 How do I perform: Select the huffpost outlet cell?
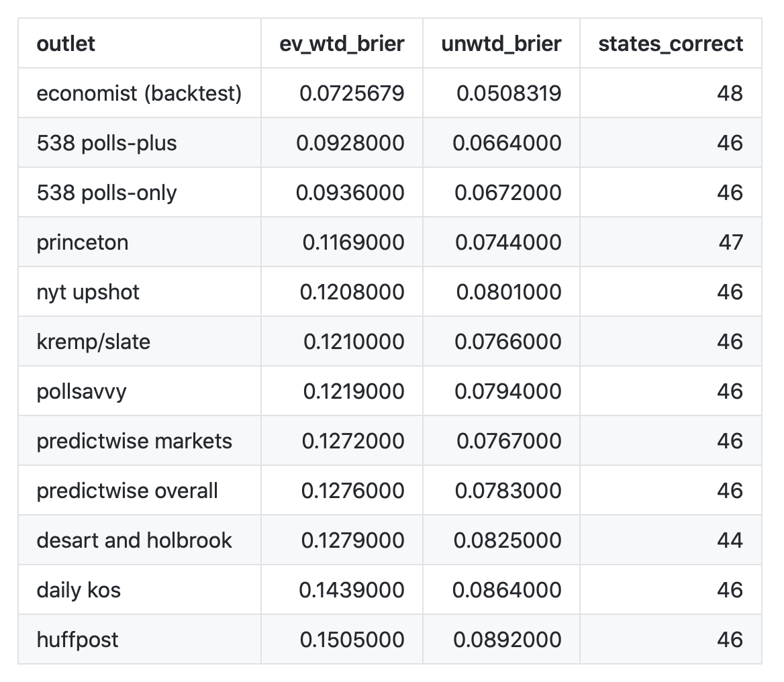point(77,640)
